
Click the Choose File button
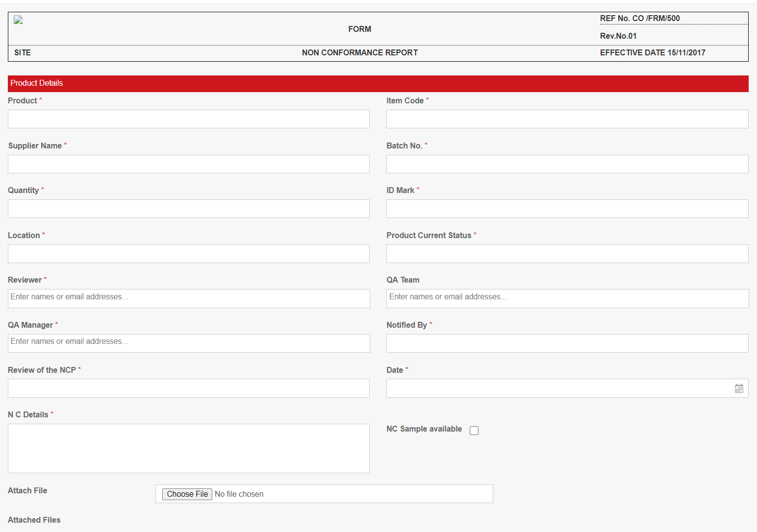click(x=187, y=494)
